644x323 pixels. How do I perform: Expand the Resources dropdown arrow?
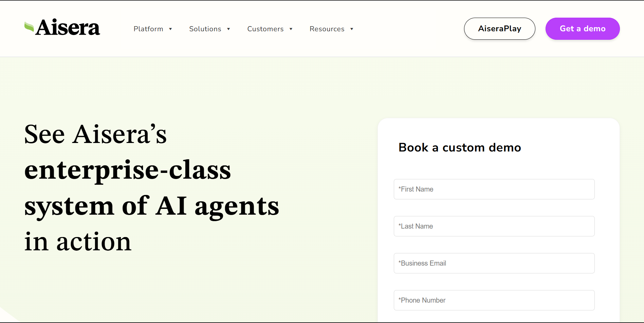(352, 29)
